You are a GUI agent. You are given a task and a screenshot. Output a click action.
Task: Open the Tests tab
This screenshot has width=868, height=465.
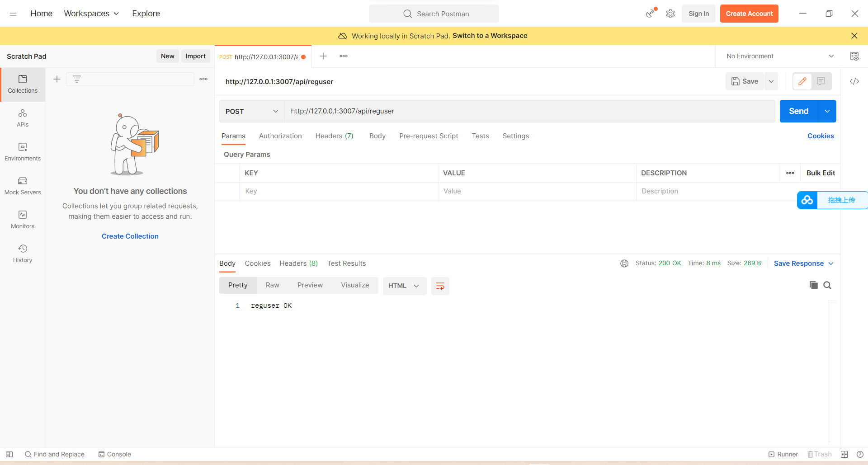tap(481, 136)
